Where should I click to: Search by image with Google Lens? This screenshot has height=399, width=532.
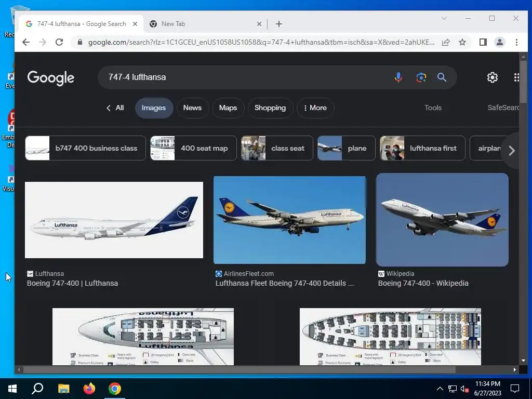tap(421, 77)
